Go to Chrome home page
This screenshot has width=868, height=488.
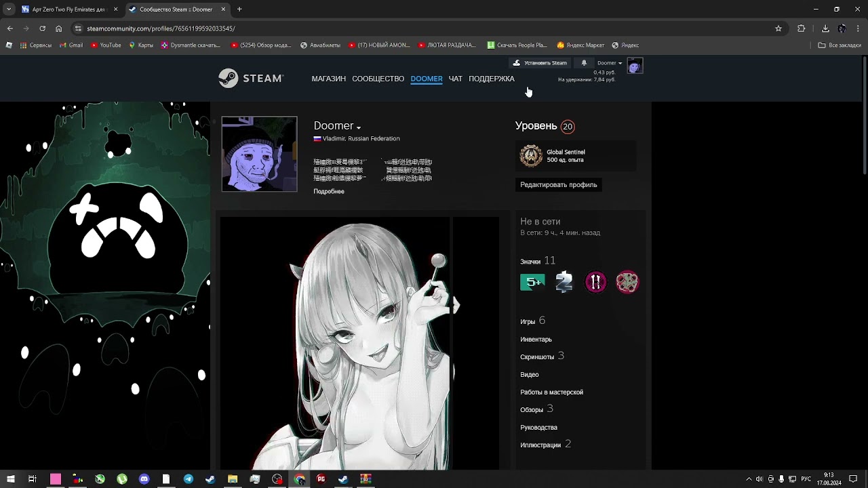pyautogui.click(x=59, y=28)
